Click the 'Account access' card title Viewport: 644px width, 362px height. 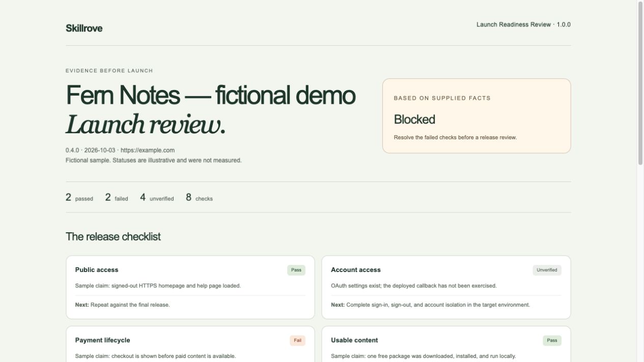[x=356, y=270]
